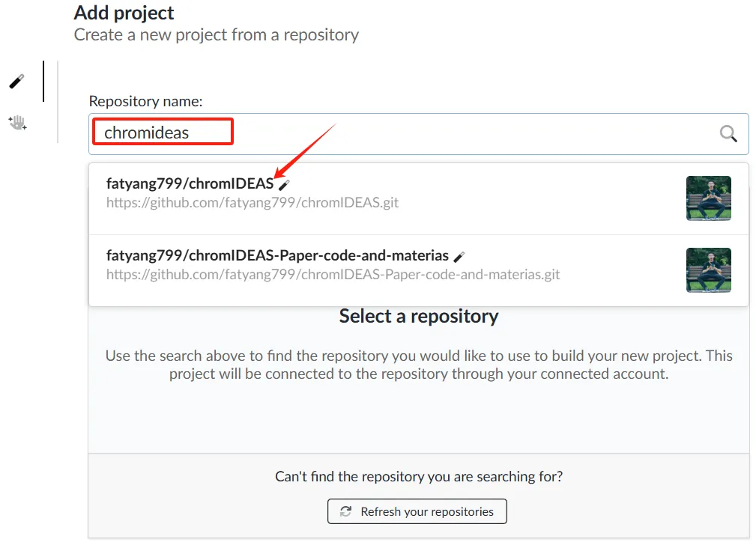
Task: Click the chromIDEAS-Paper-code-and-materias.git URL
Action: [333, 275]
